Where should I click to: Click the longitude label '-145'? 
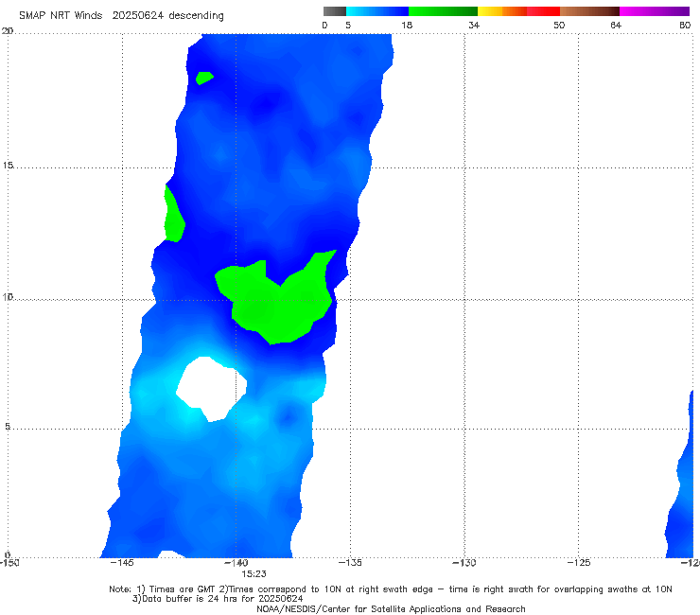coord(122,563)
